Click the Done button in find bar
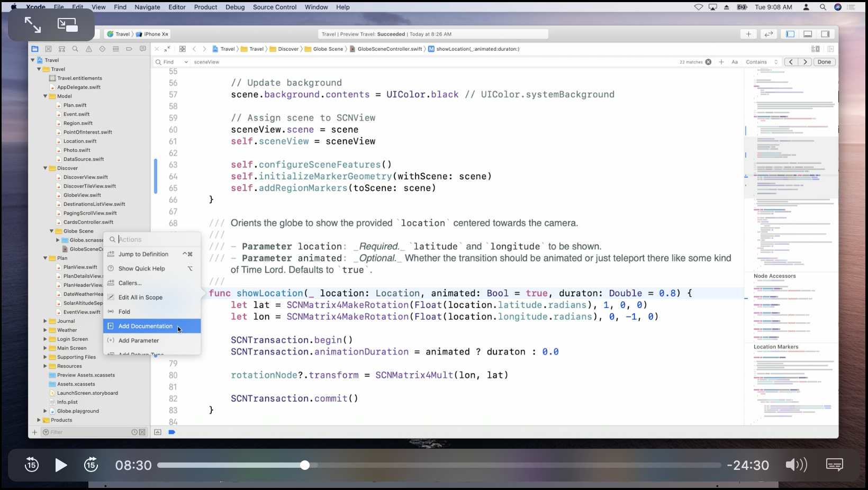Screen dimensions: 868x490 pyautogui.click(x=824, y=62)
